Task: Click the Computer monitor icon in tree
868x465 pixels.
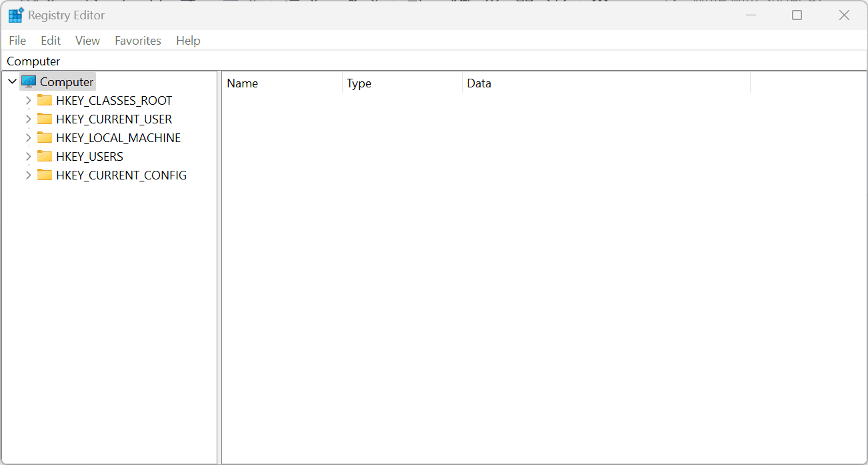Action: 29,81
